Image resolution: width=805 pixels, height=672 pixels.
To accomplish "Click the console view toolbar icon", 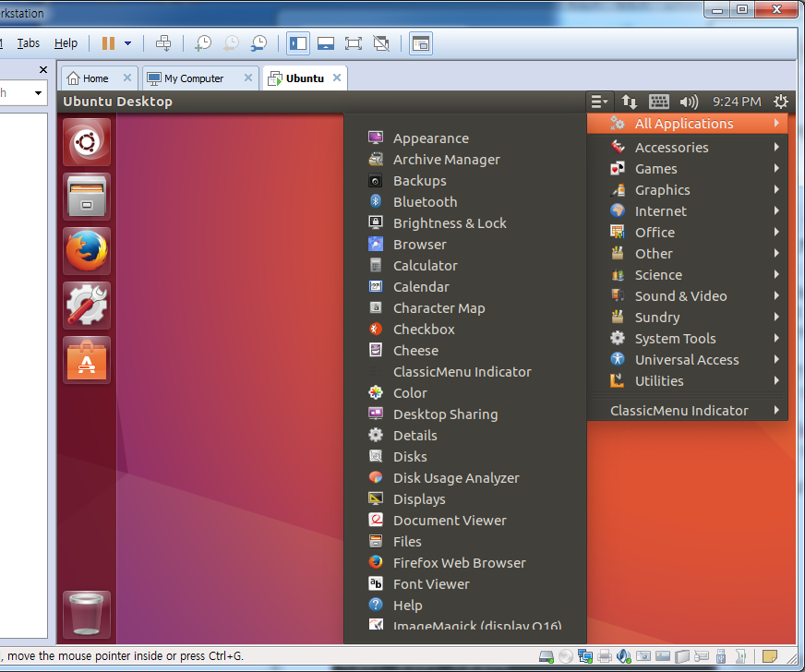I will pyautogui.click(x=420, y=43).
